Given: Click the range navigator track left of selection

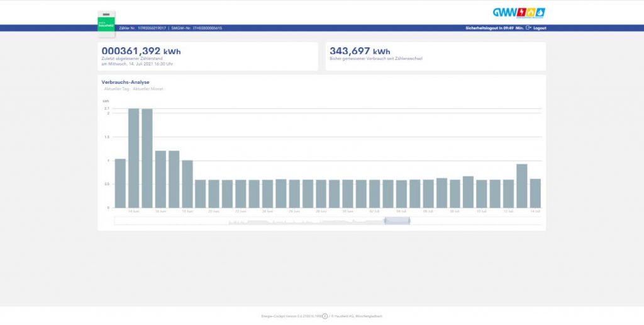Looking at the screenshot, I should point(252,220).
